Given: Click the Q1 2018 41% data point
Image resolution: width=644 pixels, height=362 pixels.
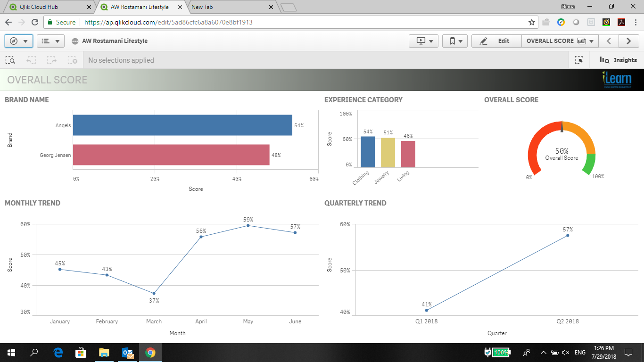Looking at the screenshot, I should pos(427,310).
